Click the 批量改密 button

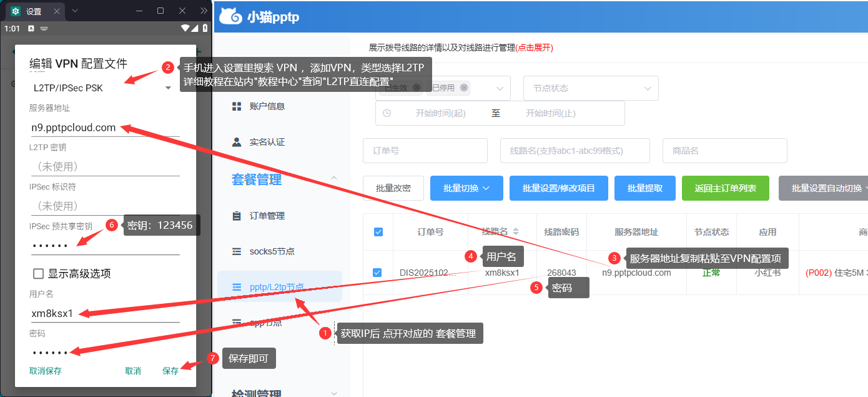(393, 188)
